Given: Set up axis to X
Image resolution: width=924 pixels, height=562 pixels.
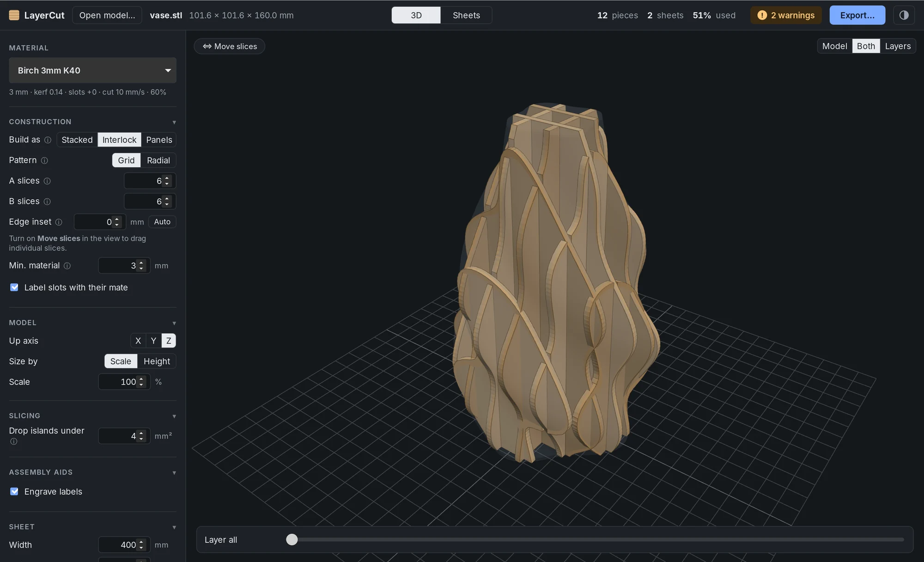Looking at the screenshot, I should [x=138, y=341].
